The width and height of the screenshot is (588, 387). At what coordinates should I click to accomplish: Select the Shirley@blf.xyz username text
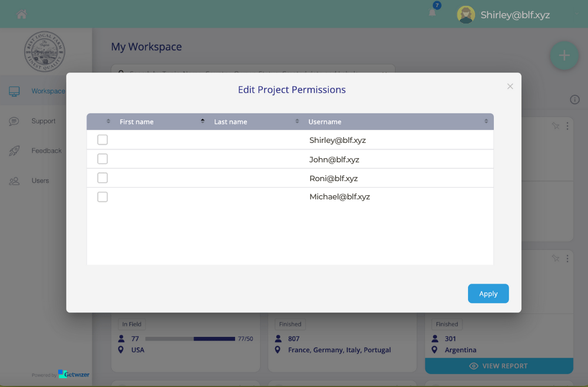pyautogui.click(x=338, y=140)
